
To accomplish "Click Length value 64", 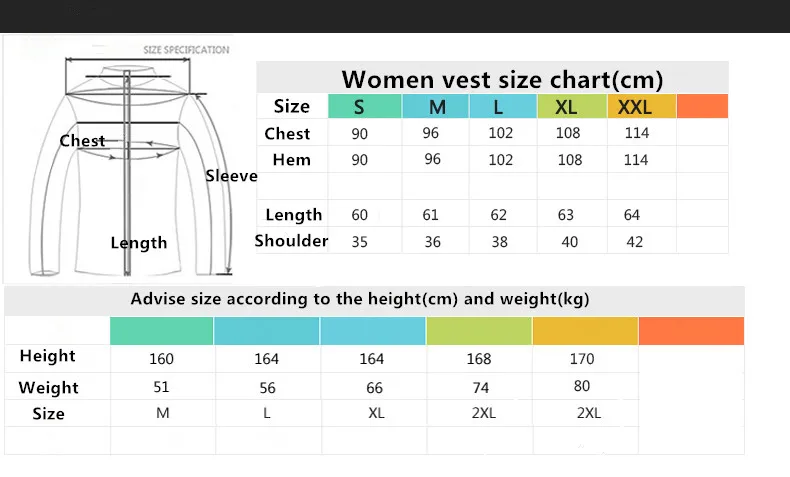I will (x=632, y=215).
